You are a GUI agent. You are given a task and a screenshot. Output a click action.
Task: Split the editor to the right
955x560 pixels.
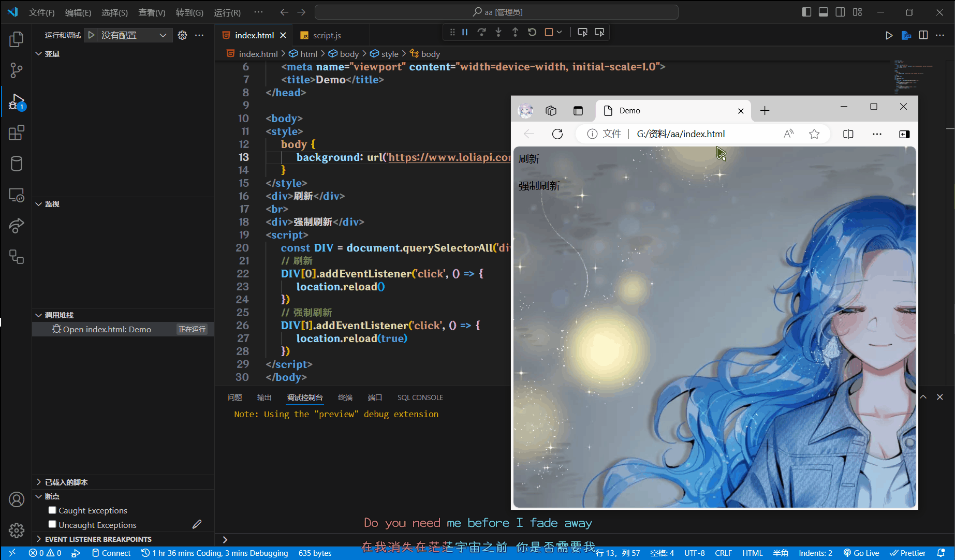pos(923,35)
